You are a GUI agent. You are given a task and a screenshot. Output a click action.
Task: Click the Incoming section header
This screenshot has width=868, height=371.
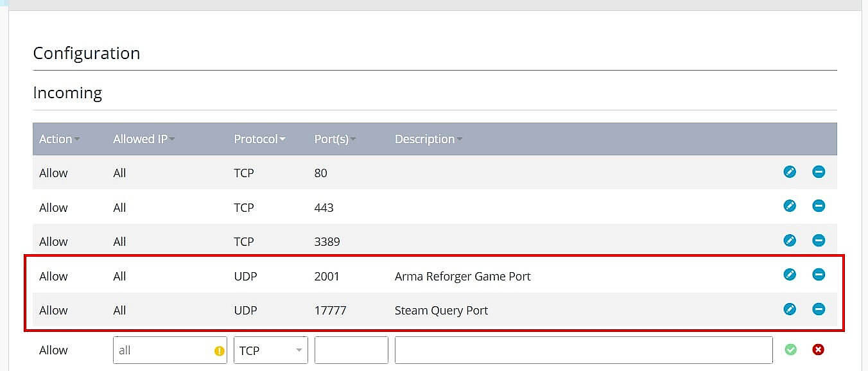tap(67, 93)
